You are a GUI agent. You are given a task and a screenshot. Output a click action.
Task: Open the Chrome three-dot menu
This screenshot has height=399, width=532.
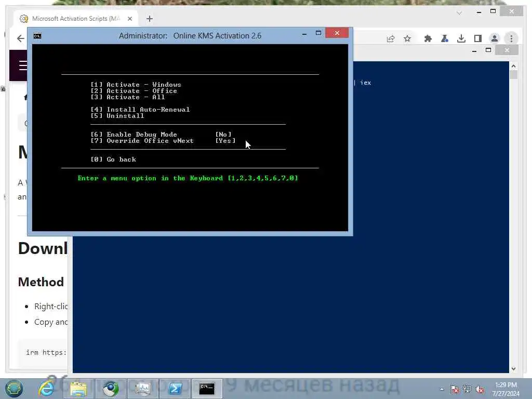tap(511, 38)
